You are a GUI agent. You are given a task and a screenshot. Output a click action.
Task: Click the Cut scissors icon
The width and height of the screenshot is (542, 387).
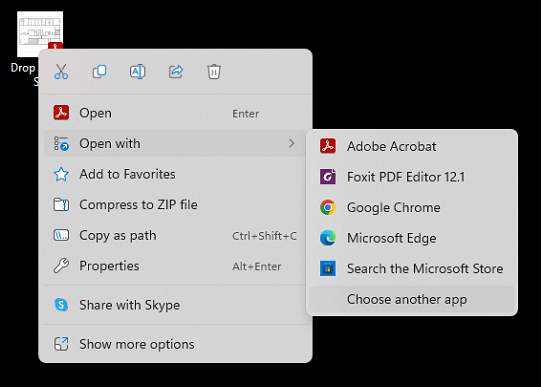(x=61, y=72)
